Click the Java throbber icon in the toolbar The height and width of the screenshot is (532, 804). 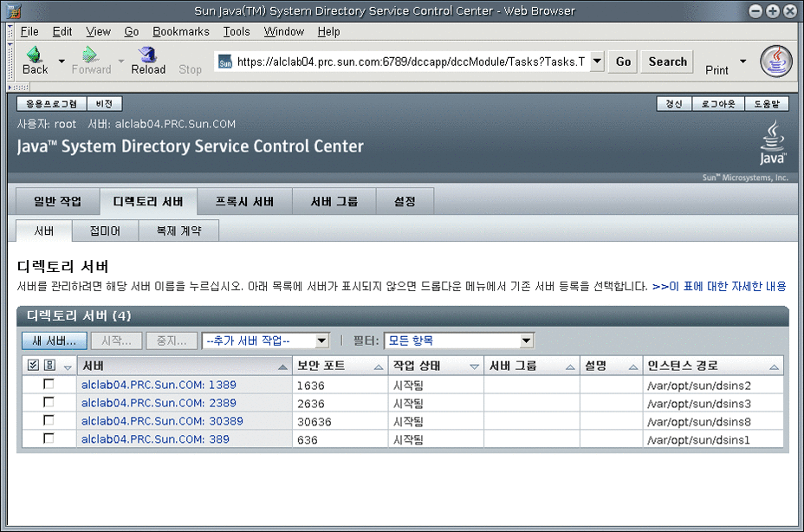pos(775,61)
